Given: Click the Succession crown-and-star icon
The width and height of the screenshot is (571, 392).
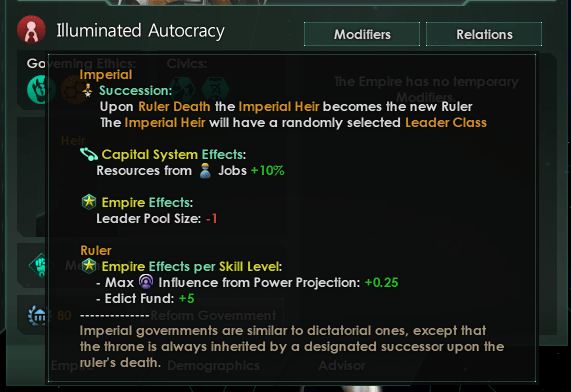Looking at the screenshot, I should pos(88,90).
